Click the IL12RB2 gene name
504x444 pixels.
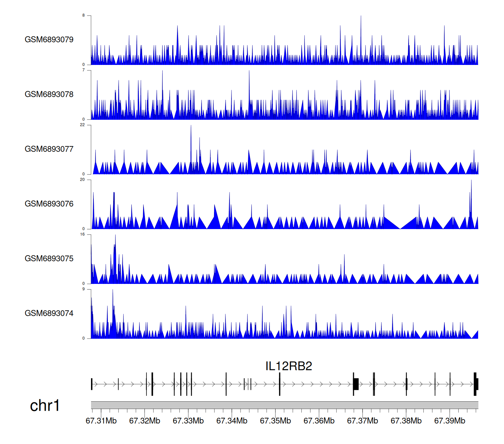(x=289, y=366)
